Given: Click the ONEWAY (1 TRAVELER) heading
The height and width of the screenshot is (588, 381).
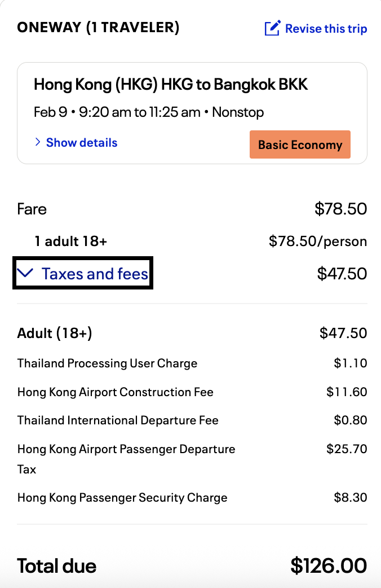Looking at the screenshot, I should [x=98, y=27].
